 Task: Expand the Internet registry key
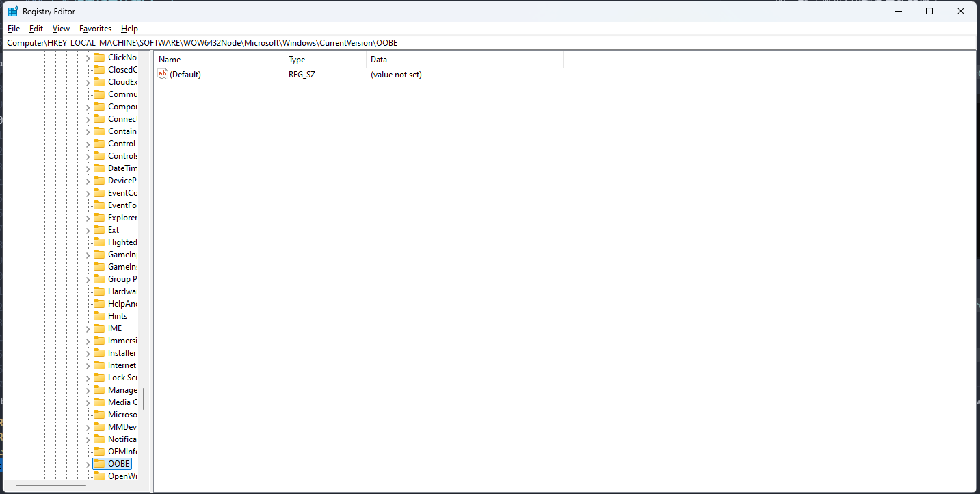86,365
